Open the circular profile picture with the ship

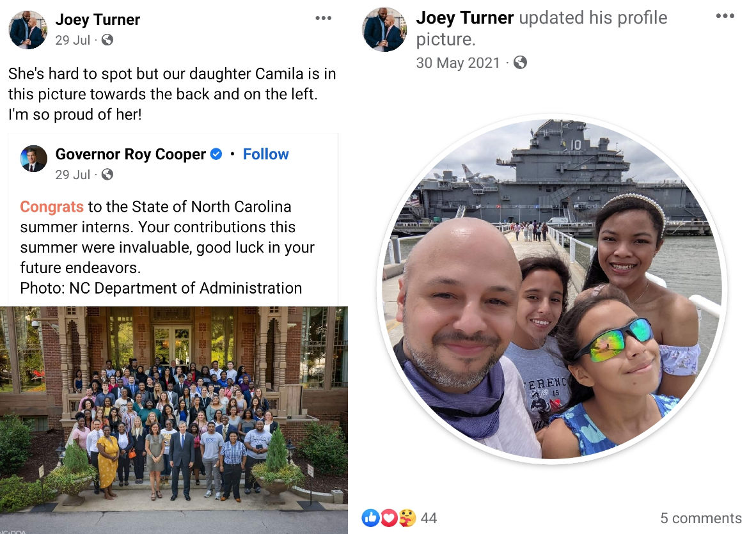pos(552,288)
